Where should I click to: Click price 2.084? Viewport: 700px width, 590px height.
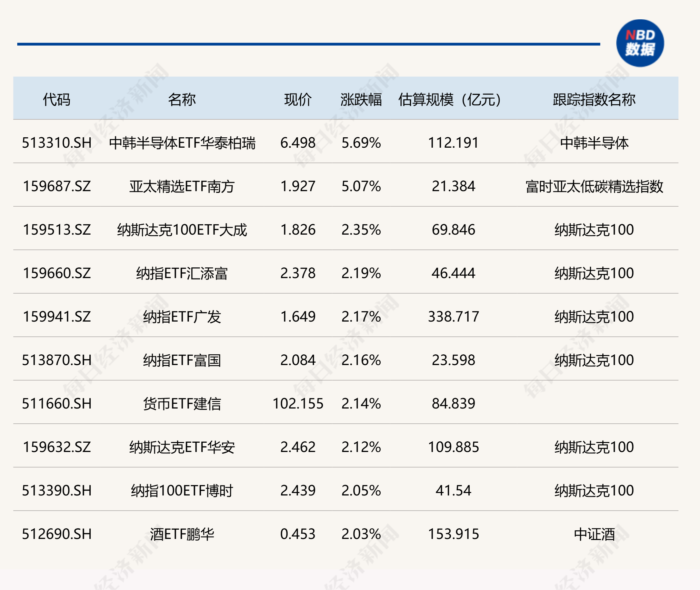click(x=298, y=360)
